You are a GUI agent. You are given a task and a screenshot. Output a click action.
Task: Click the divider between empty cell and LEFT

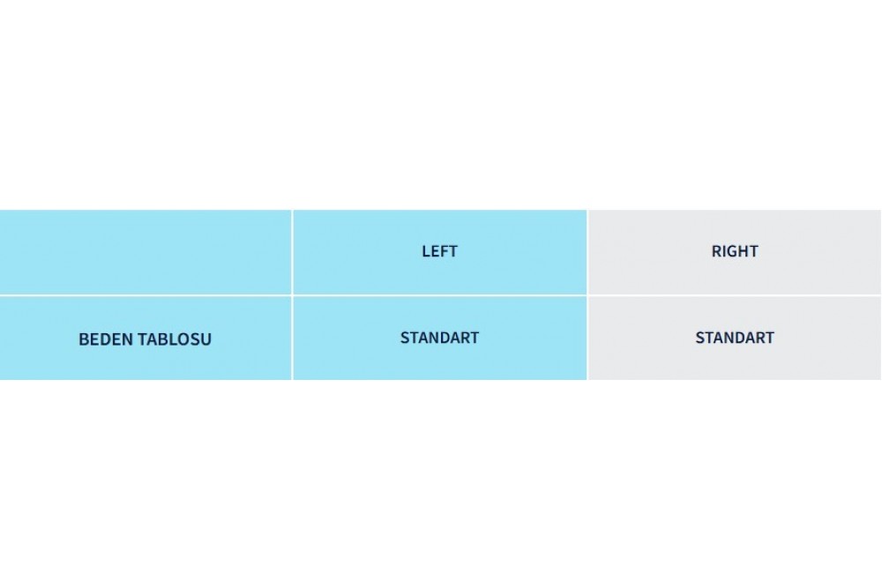tap(292, 251)
